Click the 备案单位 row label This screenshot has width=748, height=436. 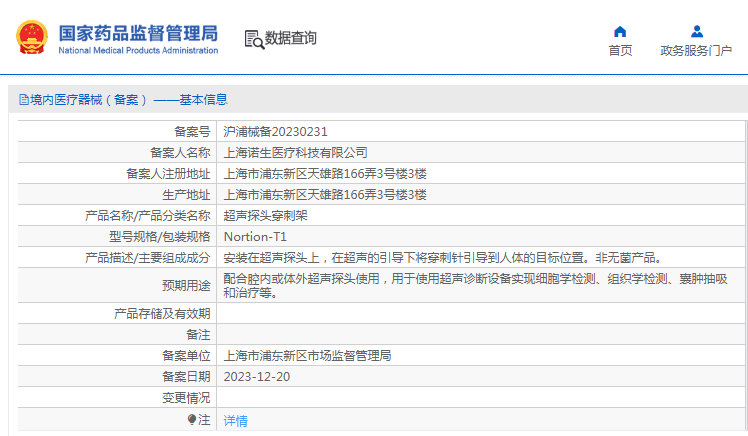(x=187, y=356)
